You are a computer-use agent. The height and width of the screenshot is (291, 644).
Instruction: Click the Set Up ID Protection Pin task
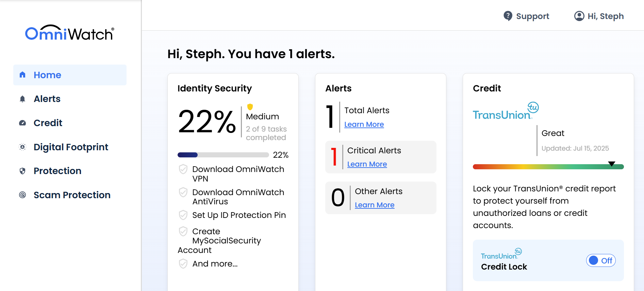[239, 215]
